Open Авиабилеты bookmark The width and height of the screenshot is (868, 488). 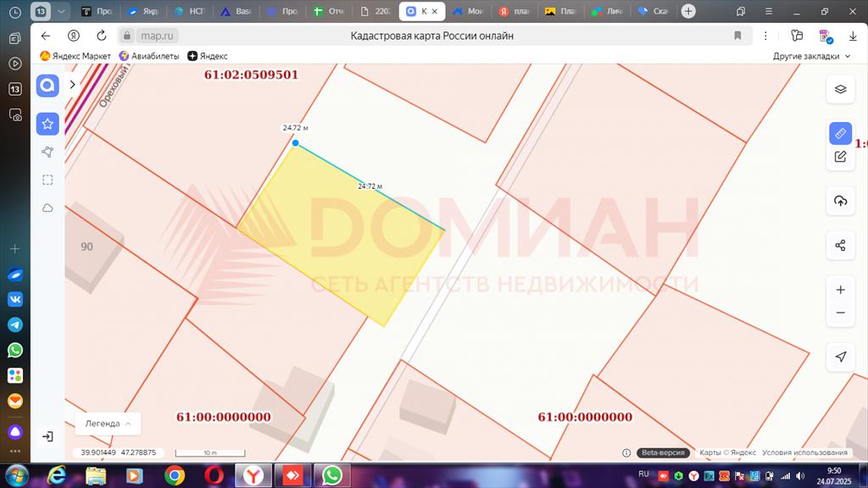coord(149,56)
